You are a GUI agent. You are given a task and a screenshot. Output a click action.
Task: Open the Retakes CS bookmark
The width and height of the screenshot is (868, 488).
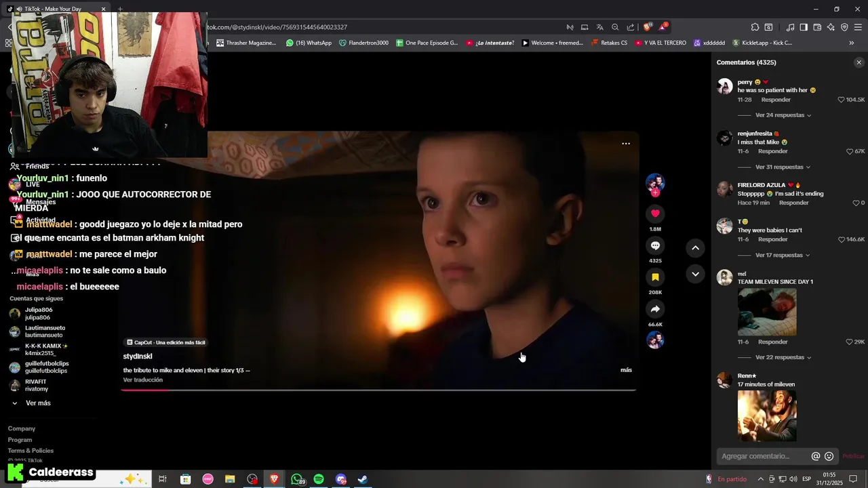click(x=608, y=43)
